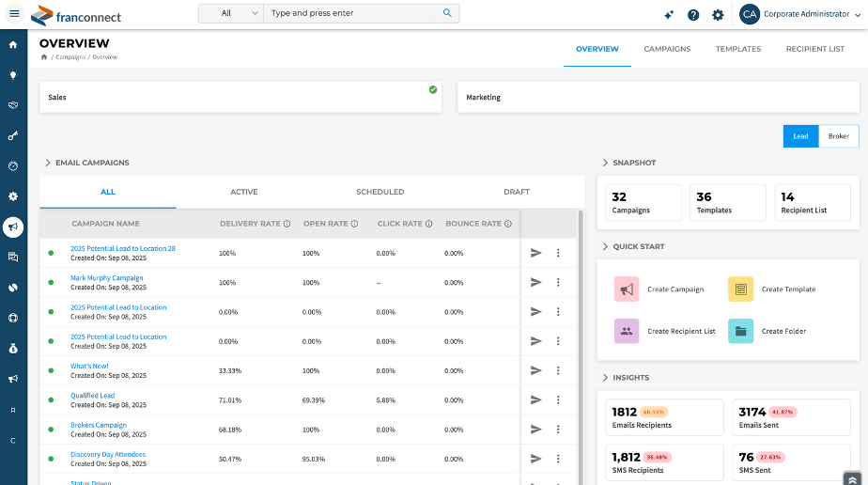Click the search magnifier icon
The image size is (868, 485).
[x=447, y=14]
